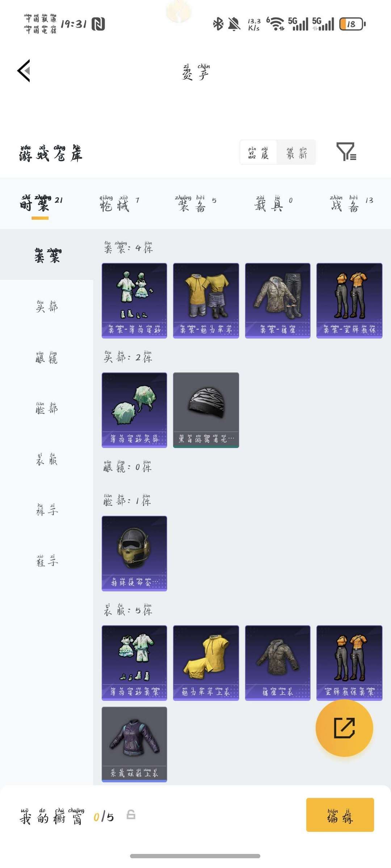
Task: Tap the lock icon beside 0/5
Action: coord(131,814)
